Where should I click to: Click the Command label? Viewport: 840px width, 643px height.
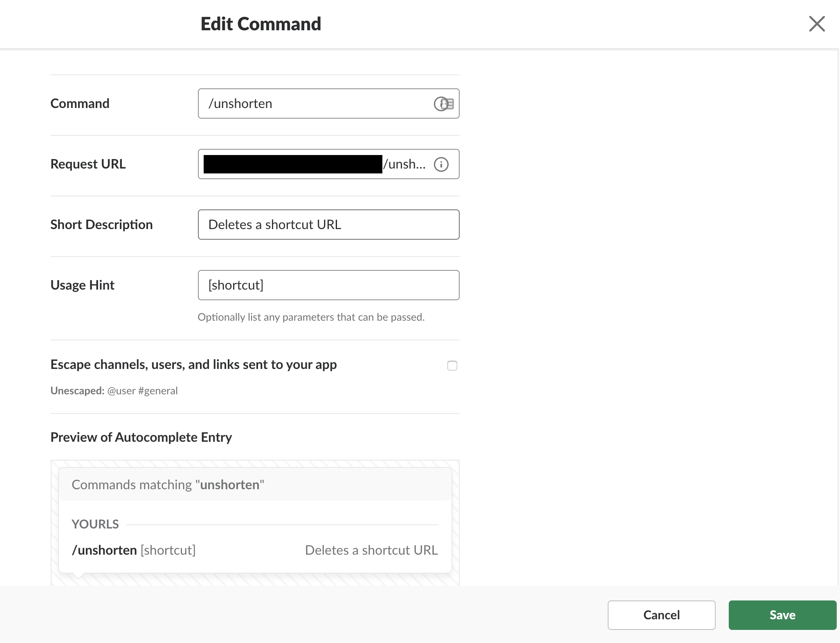pyautogui.click(x=80, y=103)
